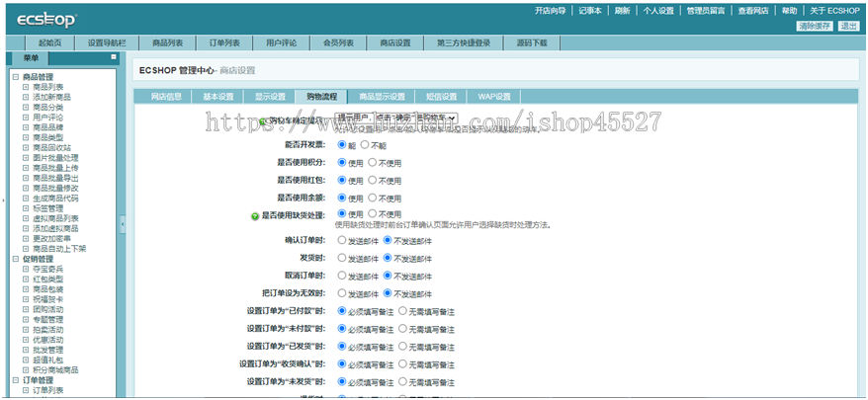Open 生成商品代码 in the sidebar tree

point(55,199)
